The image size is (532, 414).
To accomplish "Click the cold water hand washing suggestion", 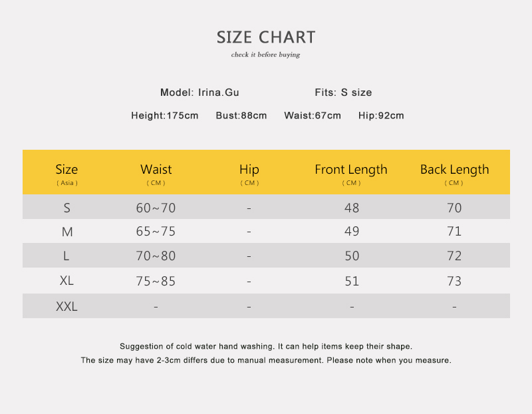I will (266, 347).
